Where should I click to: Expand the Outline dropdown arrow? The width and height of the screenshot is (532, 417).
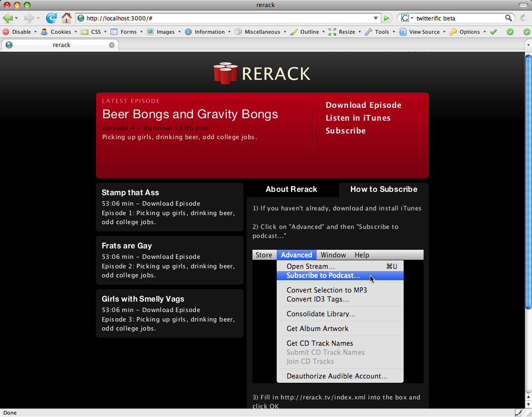(x=323, y=32)
